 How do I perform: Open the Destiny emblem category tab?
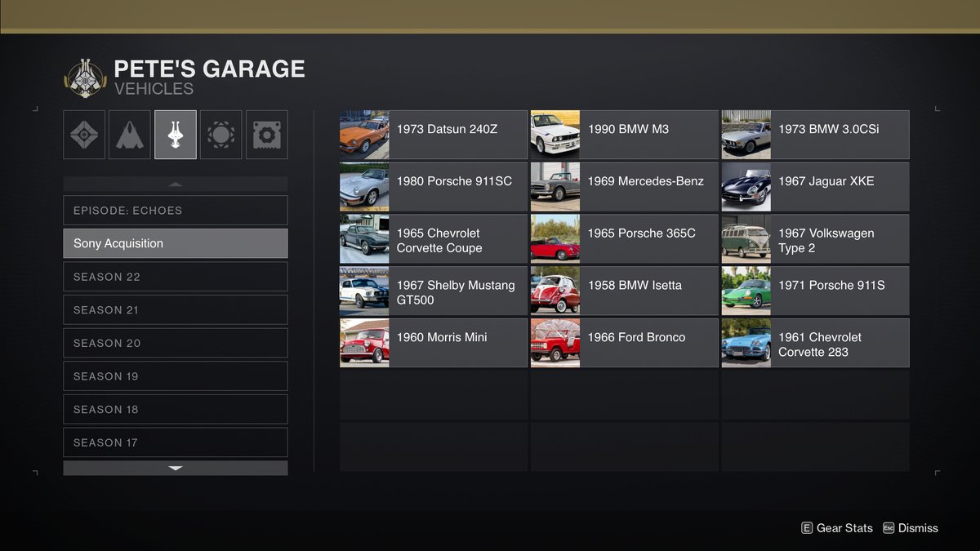(x=84, y=135)
